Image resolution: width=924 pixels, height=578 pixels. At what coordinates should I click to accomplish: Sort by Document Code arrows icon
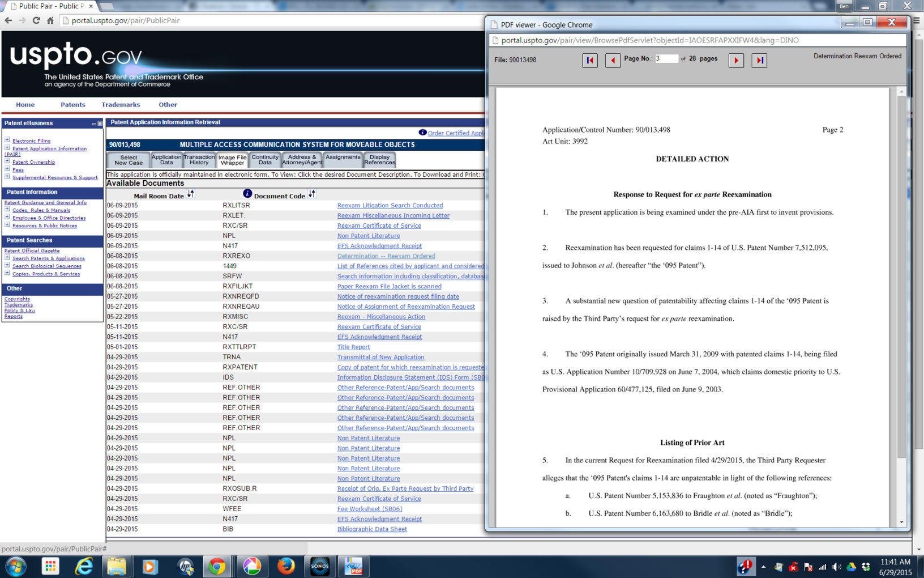(x=312, y=194)
